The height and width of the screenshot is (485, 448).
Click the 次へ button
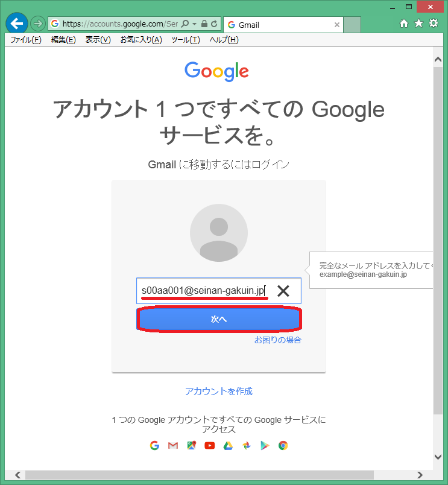219,319
